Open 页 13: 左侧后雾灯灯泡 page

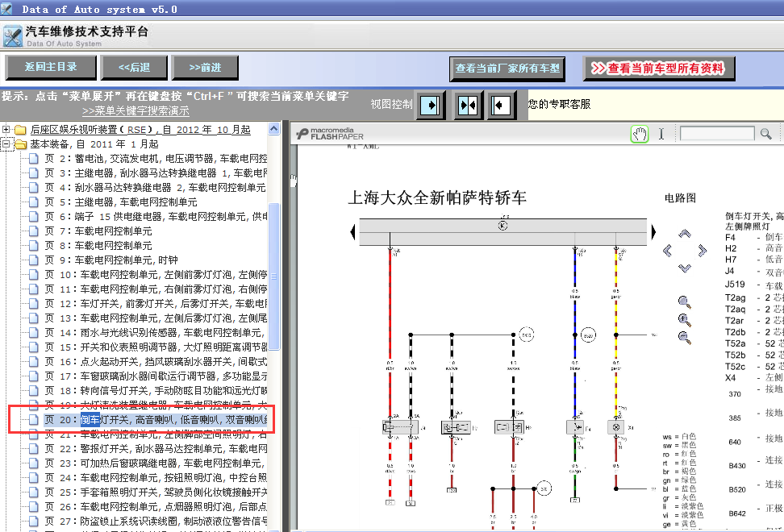pyautogui.click(x=156, y=318)
